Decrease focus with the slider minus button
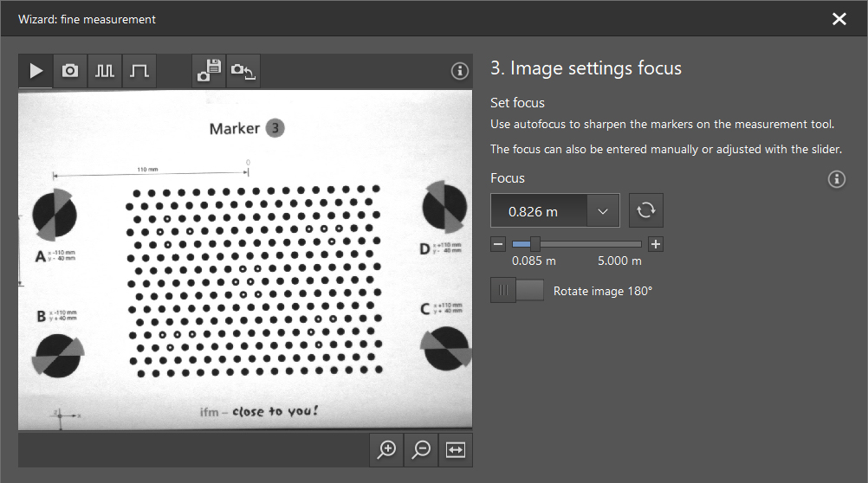 click(498, 244)
